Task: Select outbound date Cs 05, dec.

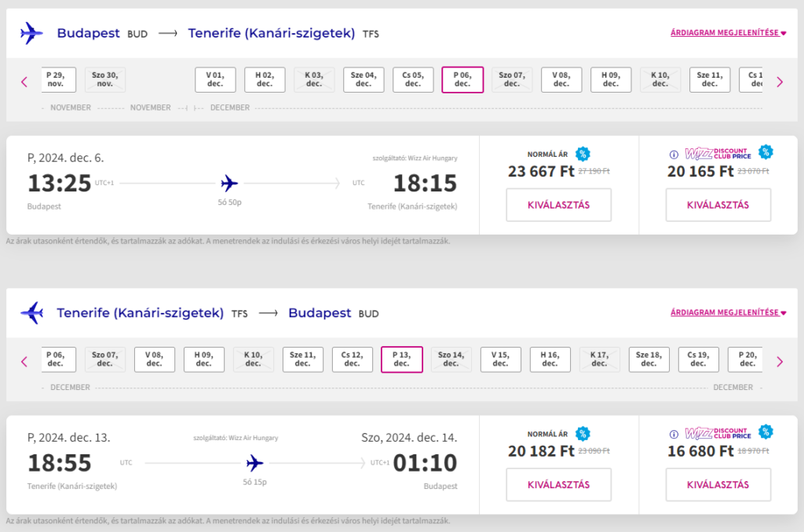Action: pyautogui.click(x=413, y=79)
